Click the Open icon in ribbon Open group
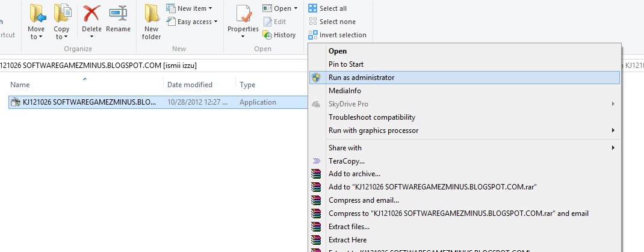Screen dimensions: 644x252 [x=267, y=8]
